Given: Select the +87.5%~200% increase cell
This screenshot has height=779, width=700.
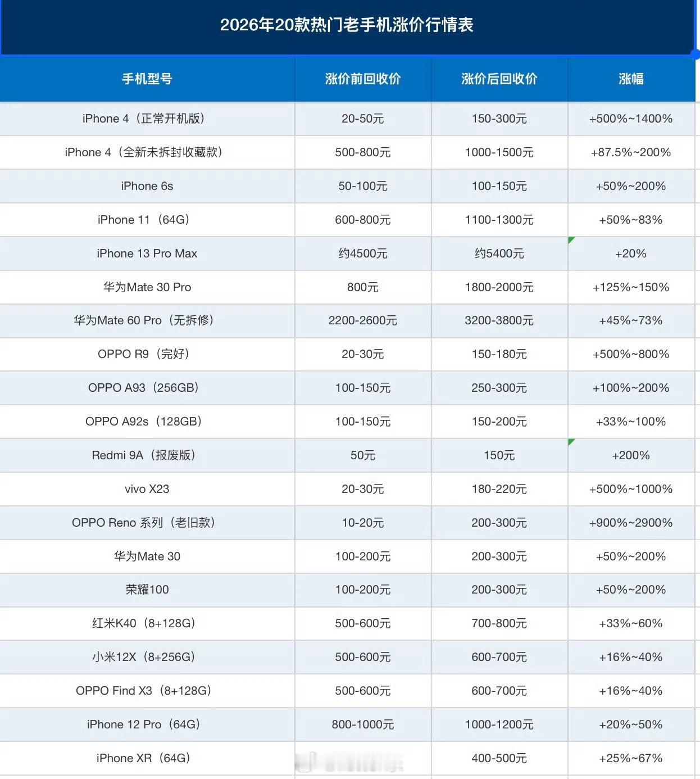Looking at the screenshot, I should coord(631,152).
